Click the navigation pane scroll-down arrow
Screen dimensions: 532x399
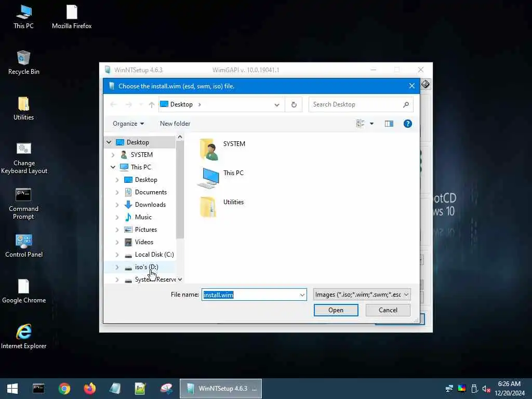click(x=180, y=280)
